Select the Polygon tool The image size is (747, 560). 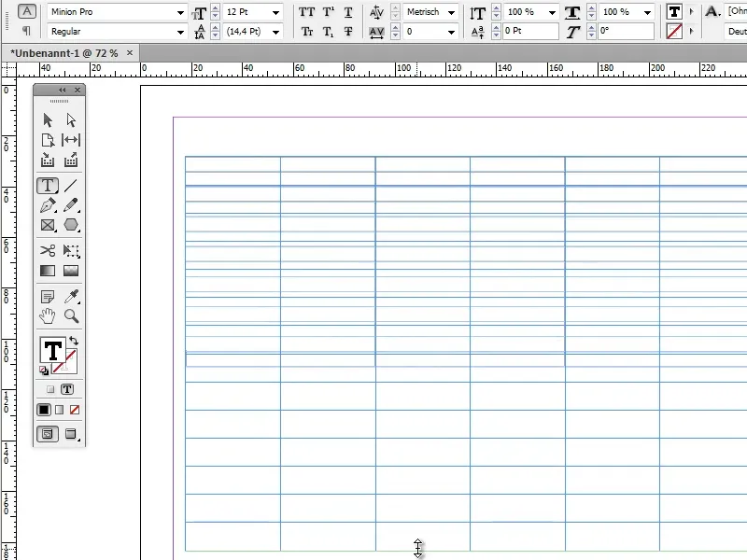[71, 225]
